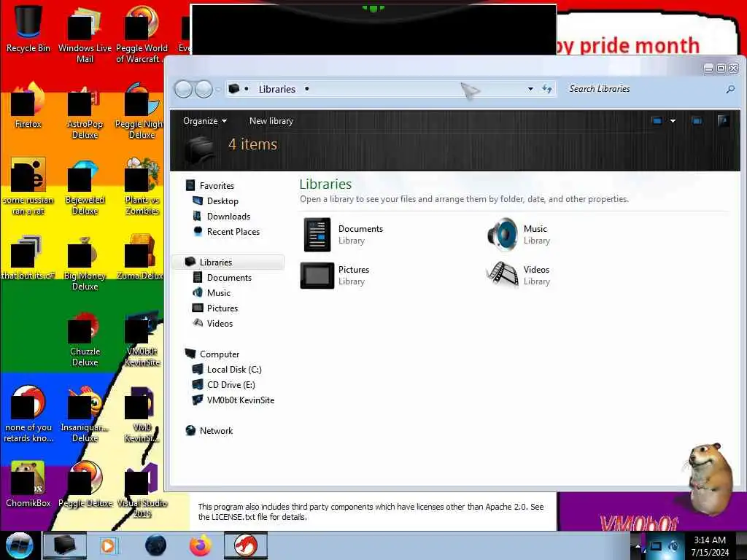Select the Big Money Deluxe desktop icon
This screenshot has width=747, height=560.
(85, 263)
